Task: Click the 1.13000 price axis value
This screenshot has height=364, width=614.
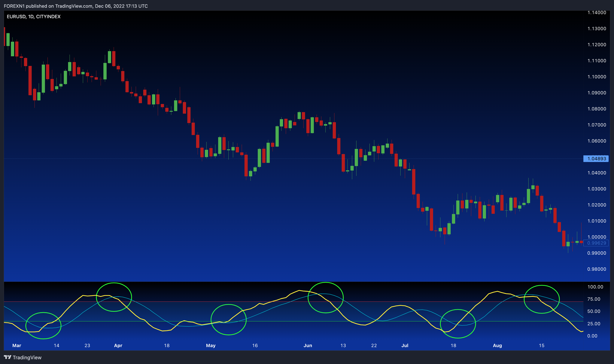Action: [x=597, y=28]
